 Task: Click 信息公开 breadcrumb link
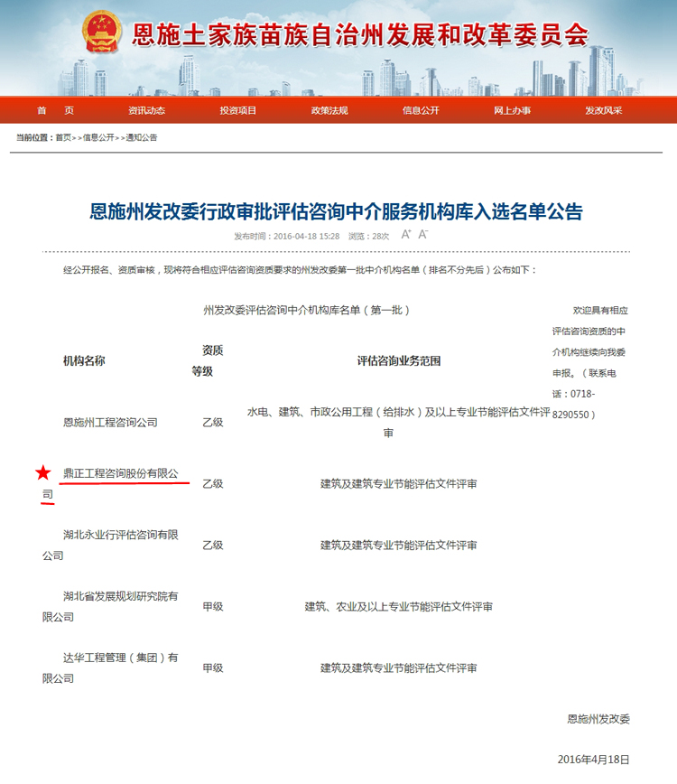(x=98, y=138)
